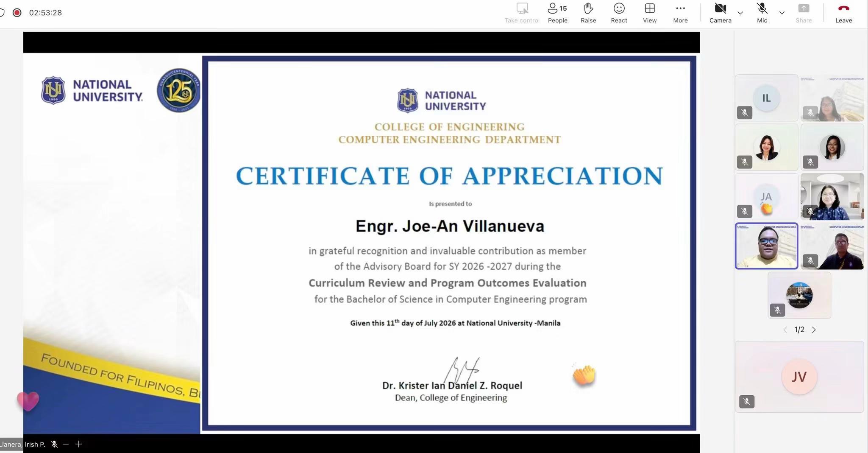Turn on the Camera
This screenshot has height=453, width=868.
[x=720, y=13]
